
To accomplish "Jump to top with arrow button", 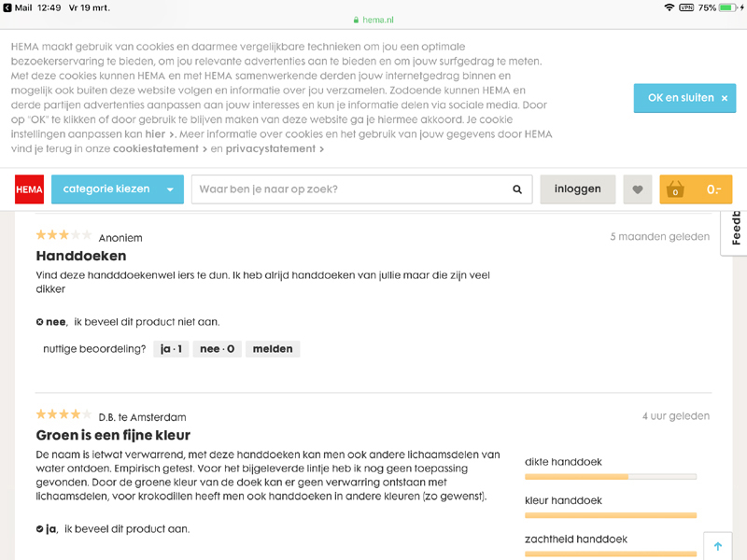I will [718, 546].
